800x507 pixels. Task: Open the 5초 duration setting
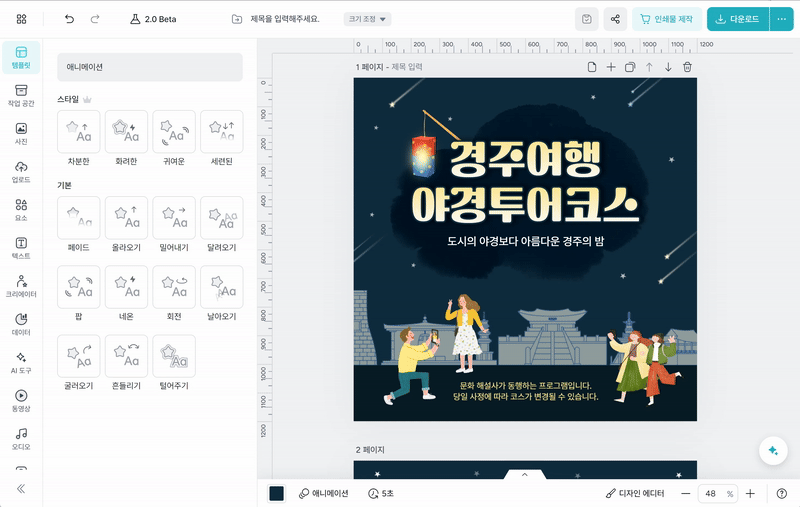coord(381,493)
